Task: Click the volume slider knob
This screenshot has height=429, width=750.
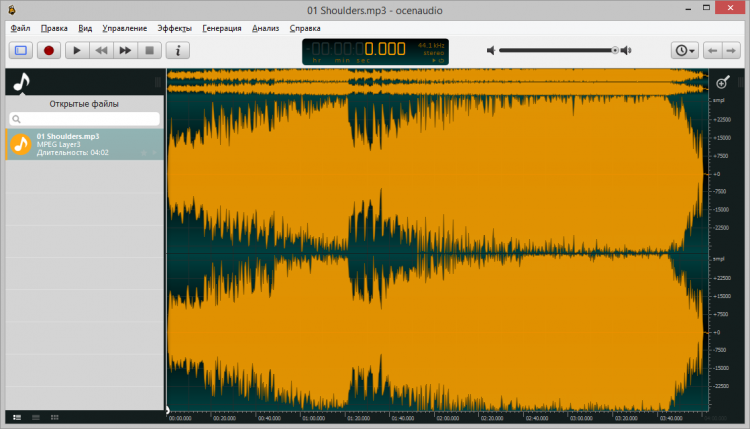Action: (x=615, y=50)
